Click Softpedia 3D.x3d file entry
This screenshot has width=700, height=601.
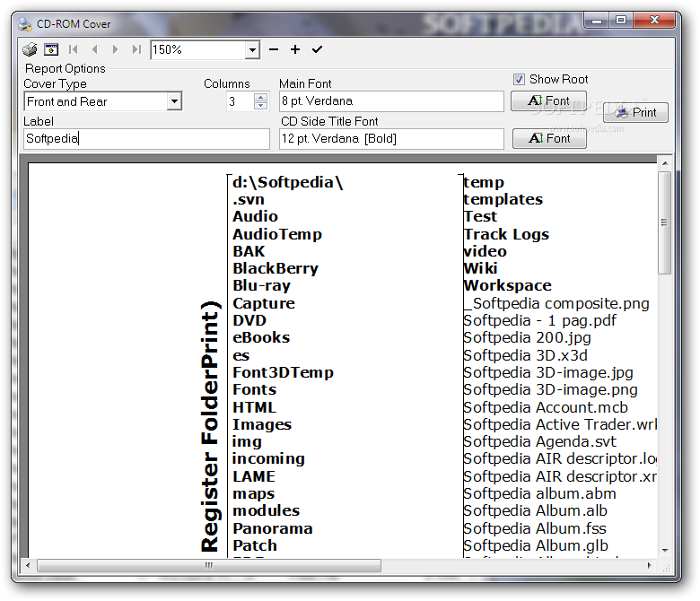525,355
